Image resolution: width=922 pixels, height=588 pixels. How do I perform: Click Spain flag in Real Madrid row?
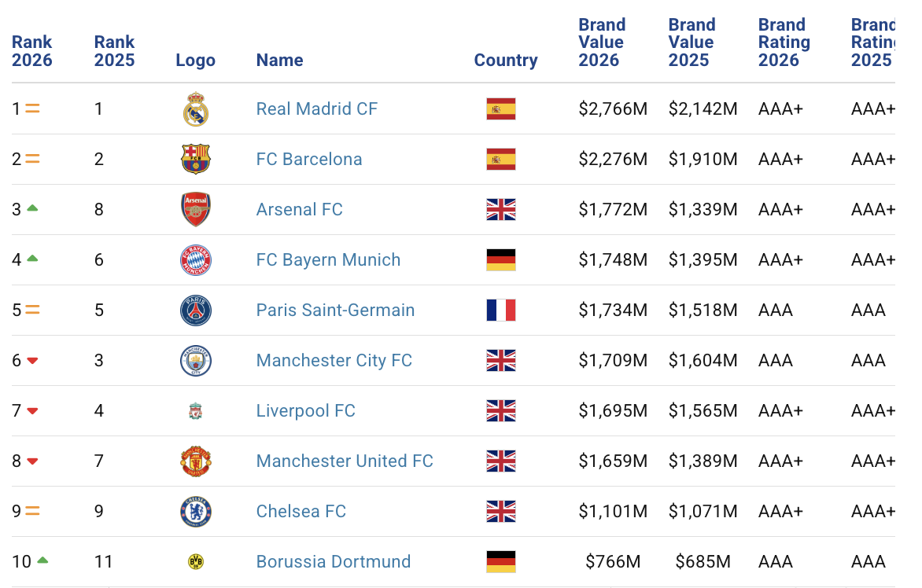(501, 109)
